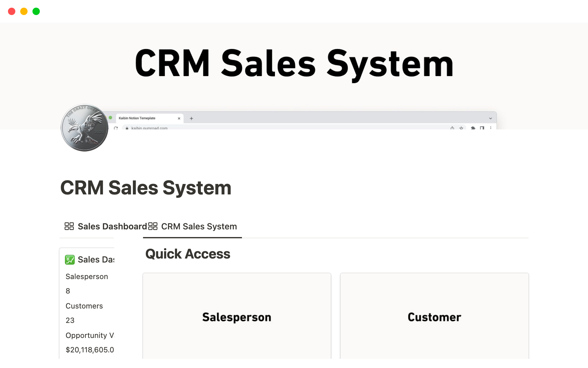Image resolution: width=588 pixels, height=368 pixels.
Task: Click the Opportunity value $20,118,605 figure
Action: pos(90,350)
